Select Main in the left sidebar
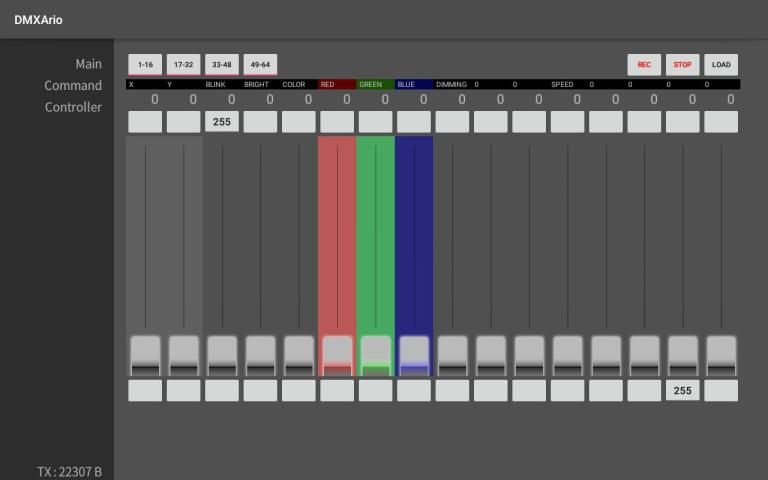Screen dimensions: 768x480 88,64
